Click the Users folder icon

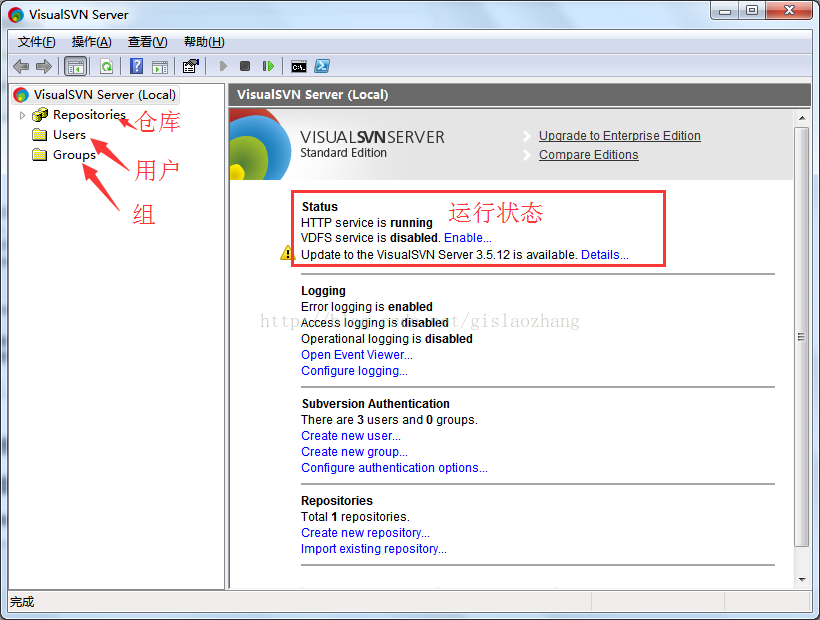click(40, 135)
